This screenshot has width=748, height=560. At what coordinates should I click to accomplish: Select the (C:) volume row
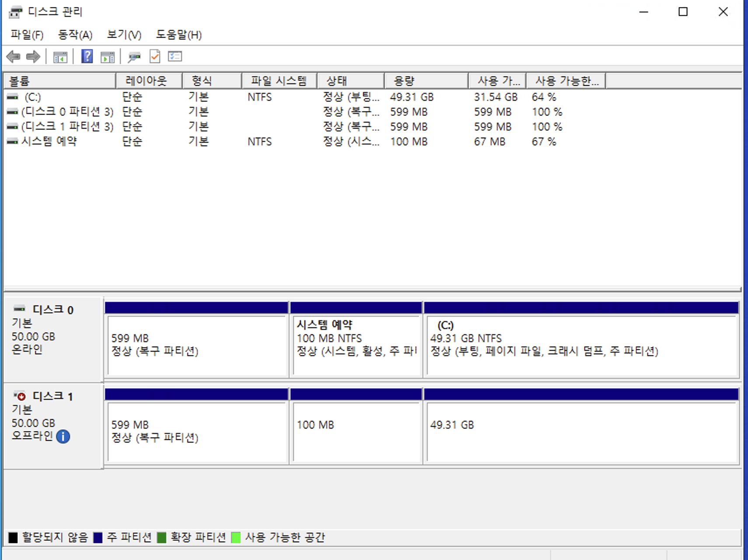pyautogui.click(x=373, y=97)
